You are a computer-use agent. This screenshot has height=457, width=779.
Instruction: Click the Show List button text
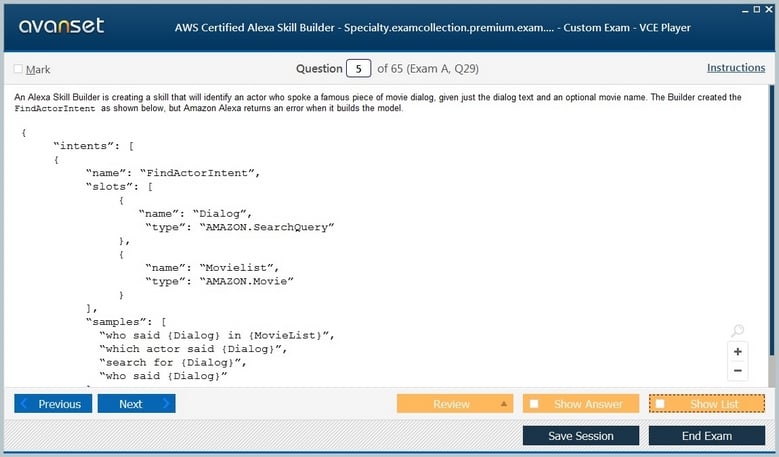coord(714,404)
